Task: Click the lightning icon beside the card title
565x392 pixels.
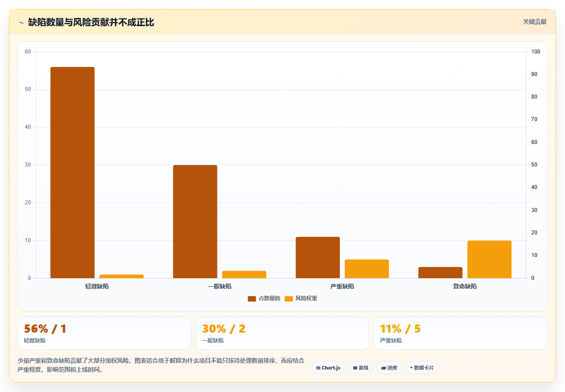Action: 21,22
